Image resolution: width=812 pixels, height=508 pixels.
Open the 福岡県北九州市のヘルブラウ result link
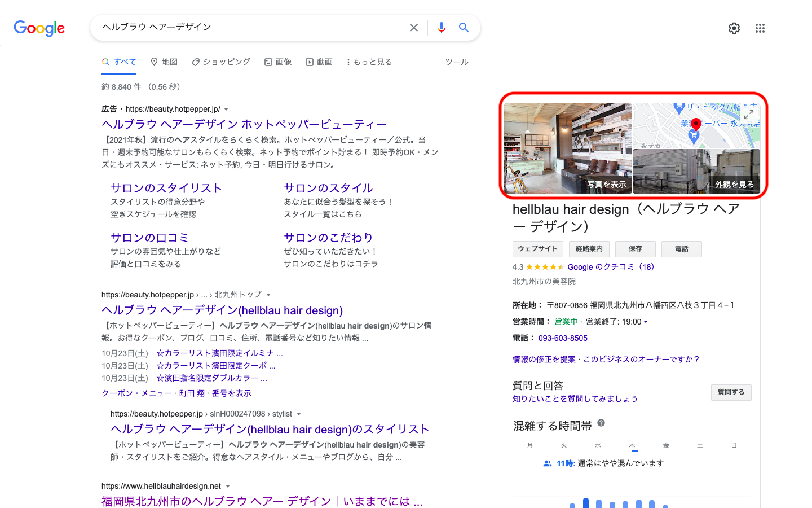(x=262, y=501)
